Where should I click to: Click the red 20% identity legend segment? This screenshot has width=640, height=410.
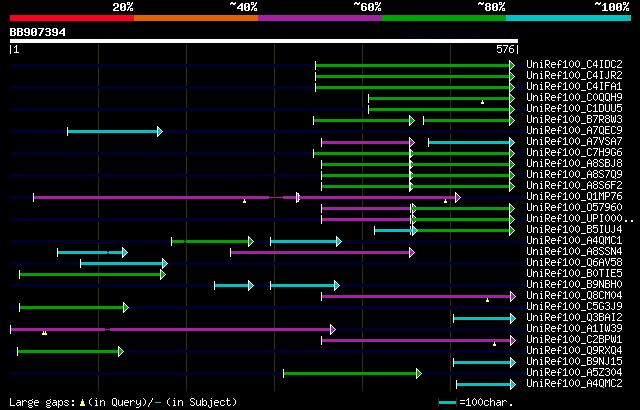(x=72, y=18)
